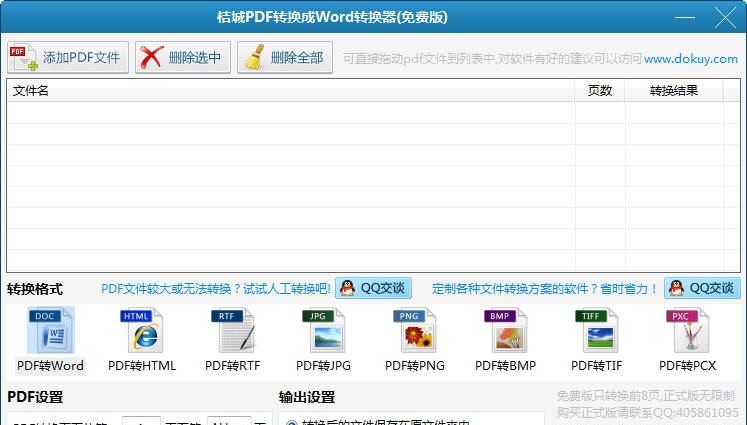Click the 页数 column header
The width and height of the screenshot is (747, 425).
point(599,91)
